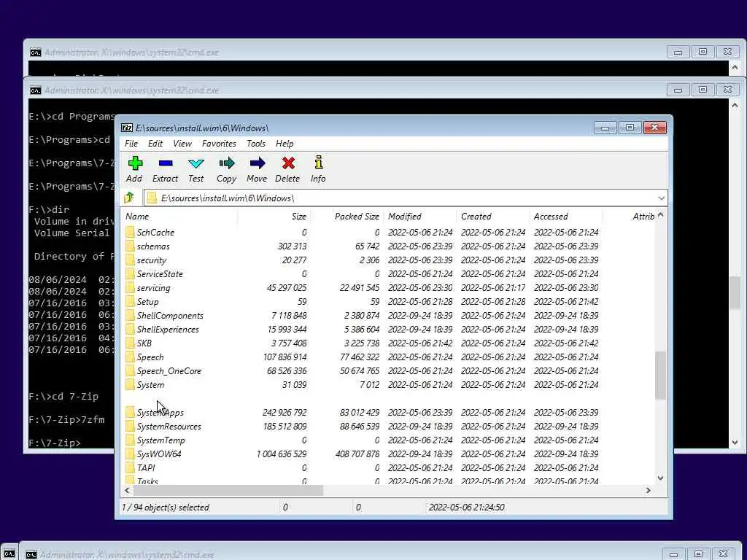Click horizontal scroll left arrow

[127, 490]
